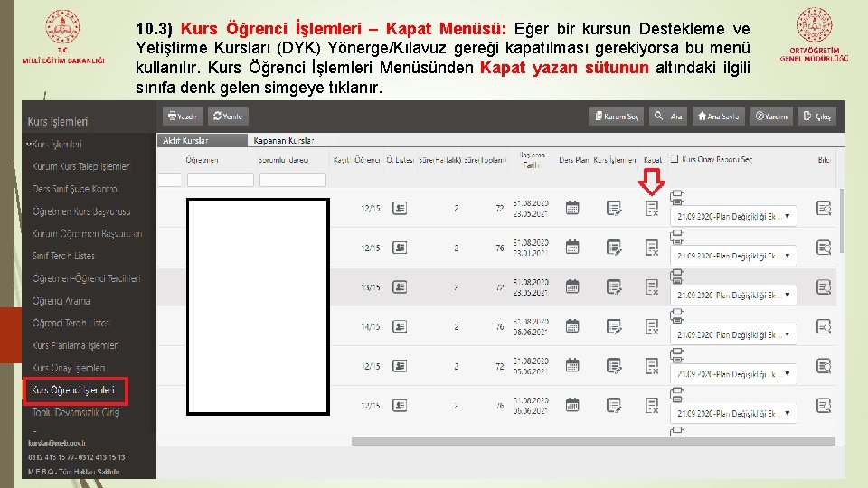Image resolution: width=868 pixels, height=488 pixels.
Task: Select Kurs Onay İşlemleri sidebar item
Action: coord(69,368)
